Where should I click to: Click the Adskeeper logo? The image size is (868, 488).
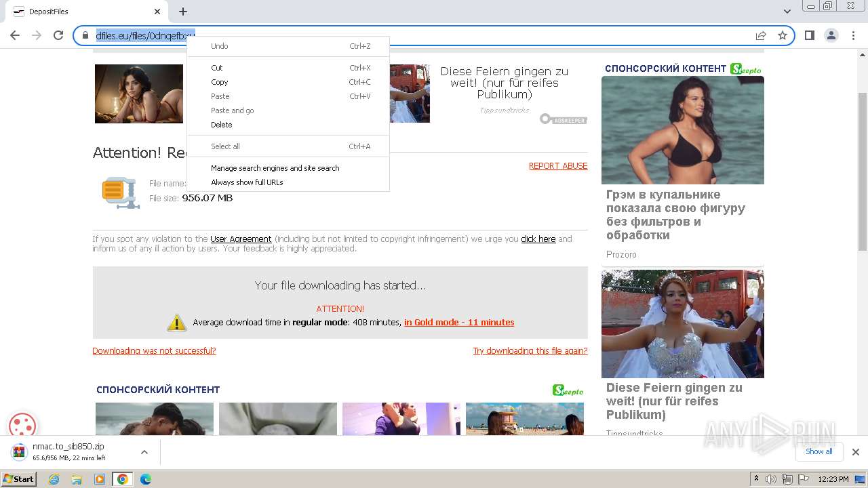pos(564,119)
